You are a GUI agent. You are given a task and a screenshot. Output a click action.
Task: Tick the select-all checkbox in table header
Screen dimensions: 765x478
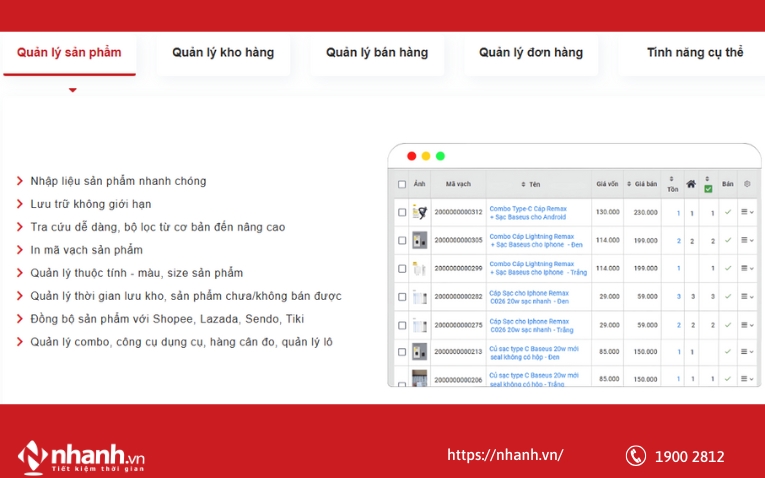click(x=402, y=184)
